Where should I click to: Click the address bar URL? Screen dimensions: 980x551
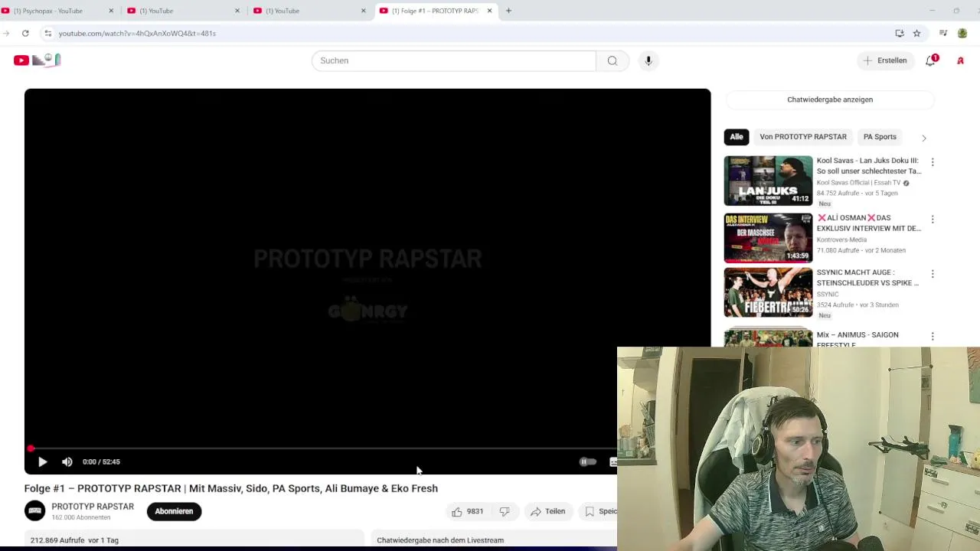(137, 34)
